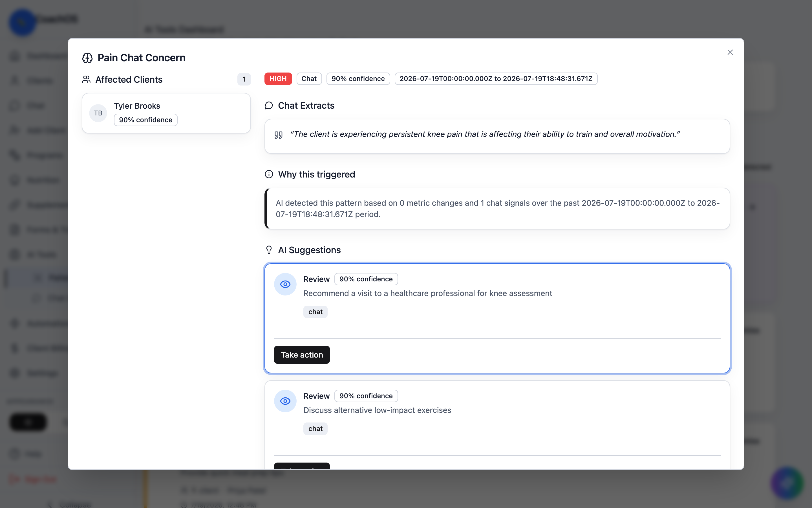Screen dimensions: 812x508
Task: Click the Chat Extracts speech bubble icon
Action: click(269, 106)
